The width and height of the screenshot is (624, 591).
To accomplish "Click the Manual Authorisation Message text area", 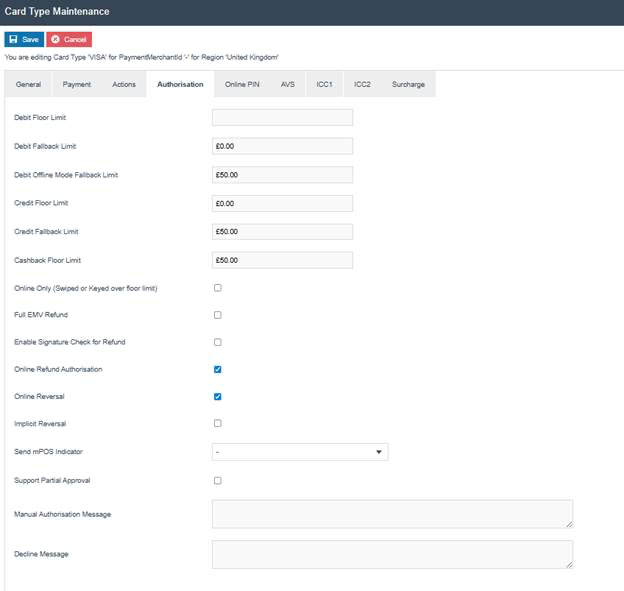I will [392, 514].
